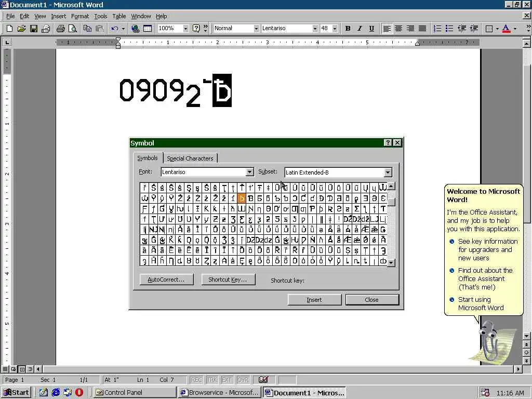This screenshot has width=532, height=399.
Task: Open Font dropdown in Symbol dialog
Action: point(249,172)
